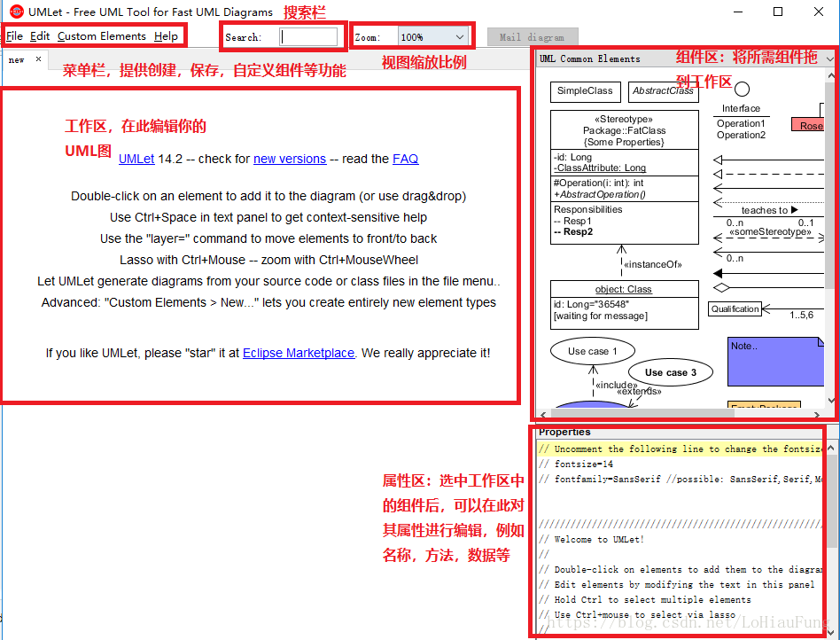Select the AbstractClass element in palette
This screenshot has height=640, width=840.
(663, 91)
